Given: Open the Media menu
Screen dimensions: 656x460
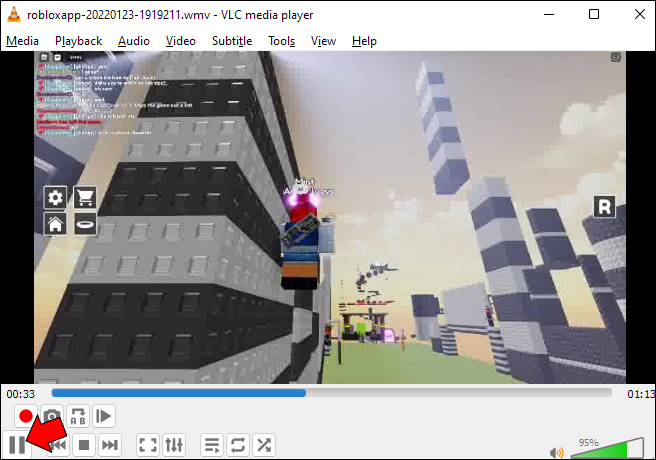Looking at the screenshot, I should (22, 41).
